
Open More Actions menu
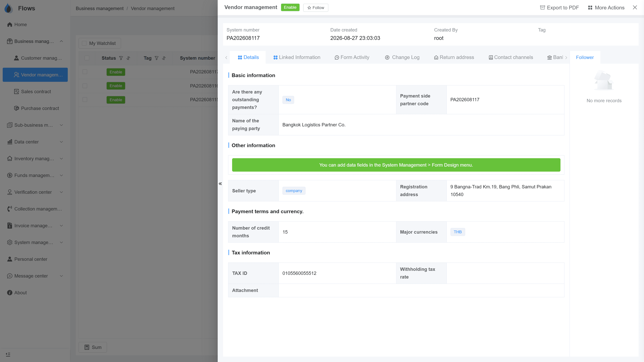coord(606,8)
